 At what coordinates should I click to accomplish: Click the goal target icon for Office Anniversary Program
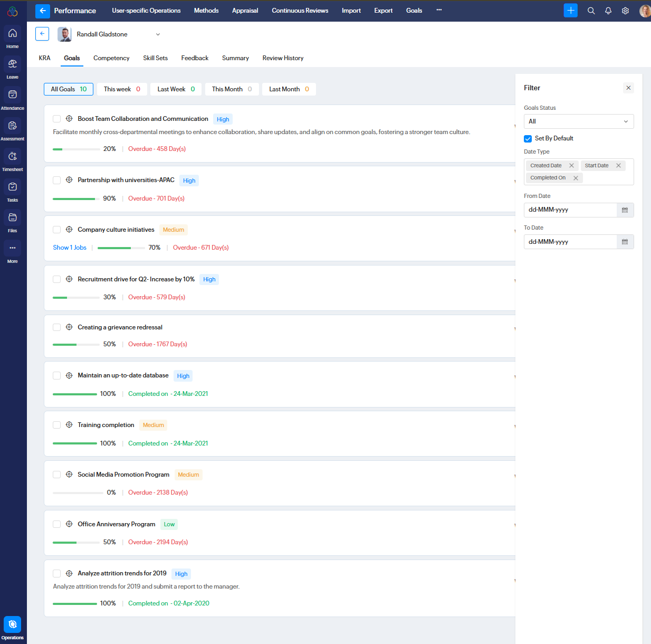click(69, 524)
